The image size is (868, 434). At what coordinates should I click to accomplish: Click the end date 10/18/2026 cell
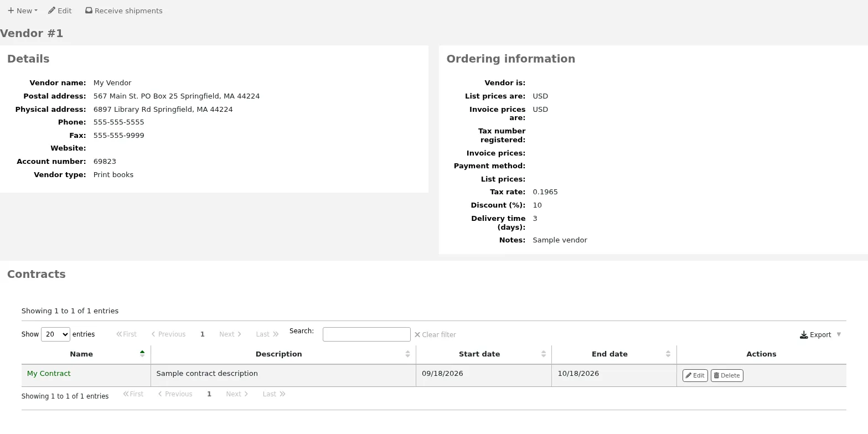pos(614,375)
